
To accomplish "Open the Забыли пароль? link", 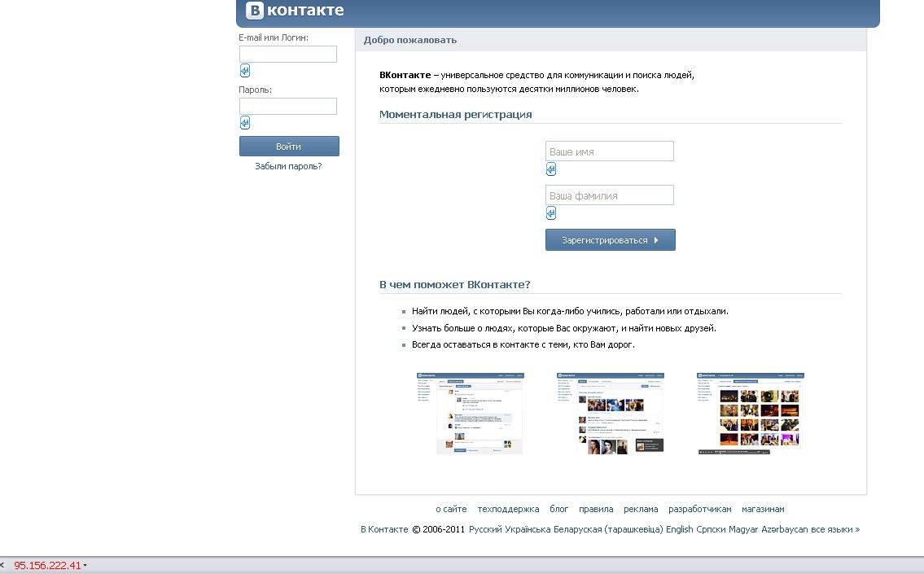I will (x=288, y=166).
